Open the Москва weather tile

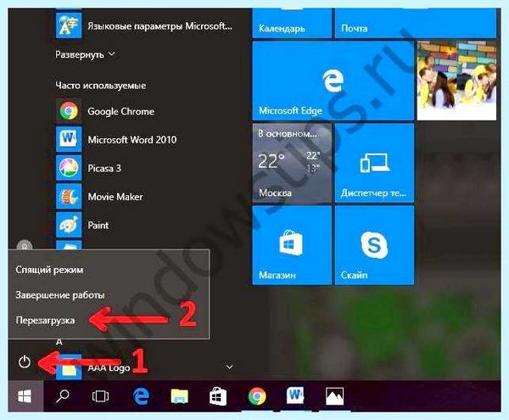tap(292, 163)
